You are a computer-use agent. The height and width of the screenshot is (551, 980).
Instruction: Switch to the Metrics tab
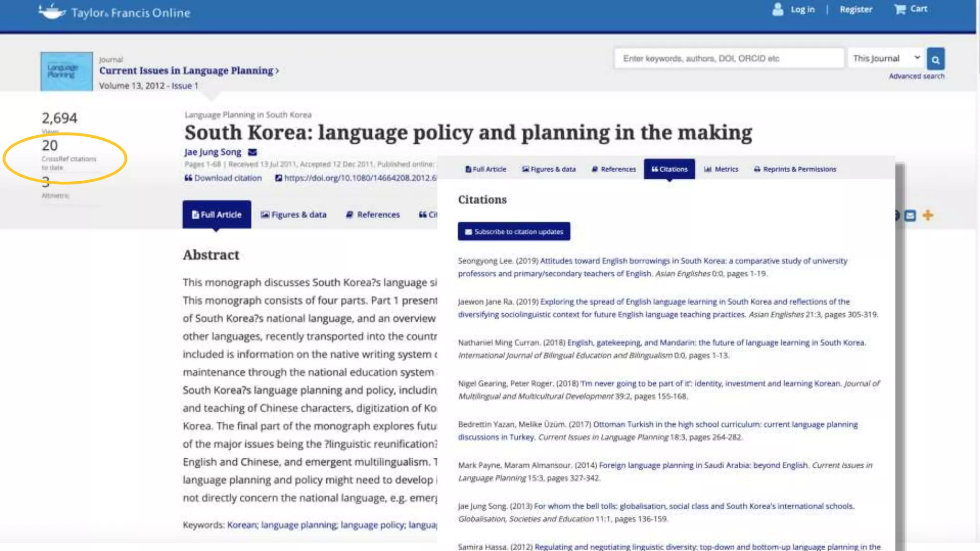721,169
